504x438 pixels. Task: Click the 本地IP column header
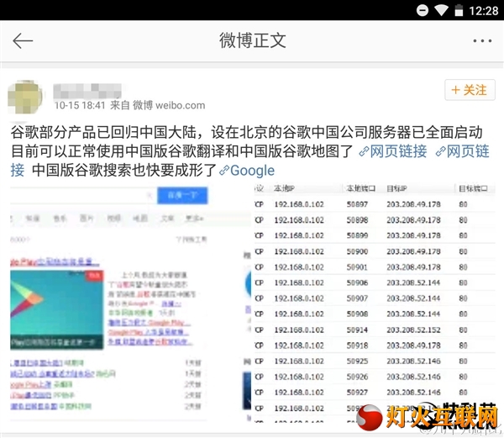click(284, 188)
